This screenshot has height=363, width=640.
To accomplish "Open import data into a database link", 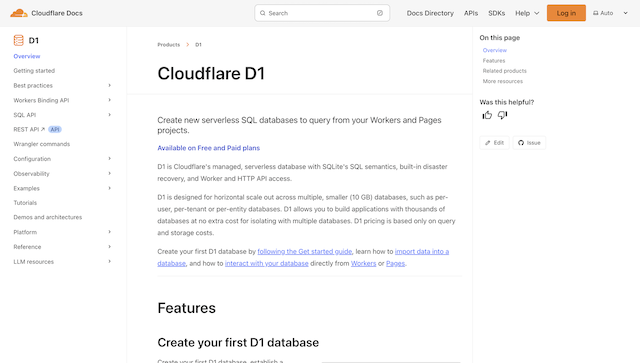I will click(x=422, y=252).
